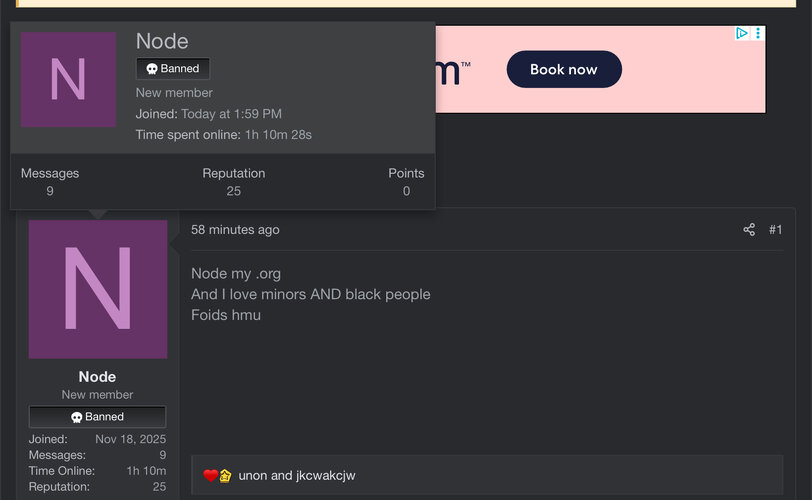Click the bold Node username under avatar
812x500 pixels.
[97, 377]
